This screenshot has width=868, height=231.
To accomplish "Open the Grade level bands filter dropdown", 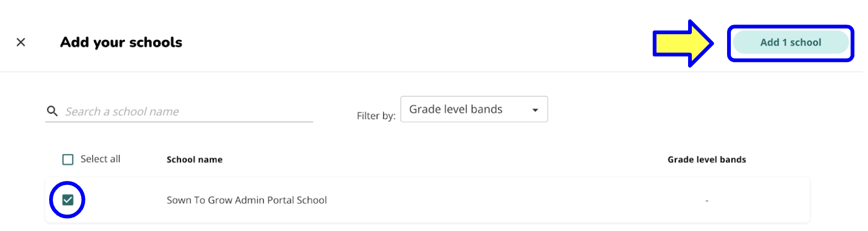I will tap(474, 109).
